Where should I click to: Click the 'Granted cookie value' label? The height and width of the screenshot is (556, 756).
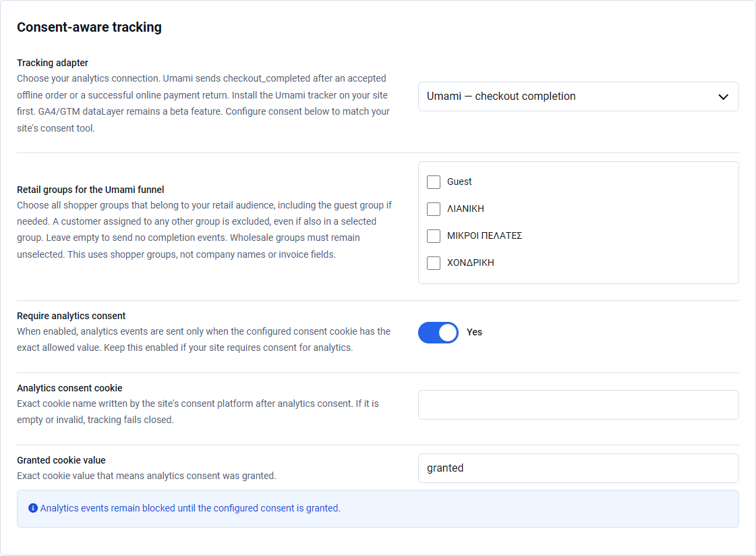coord(61,460)
